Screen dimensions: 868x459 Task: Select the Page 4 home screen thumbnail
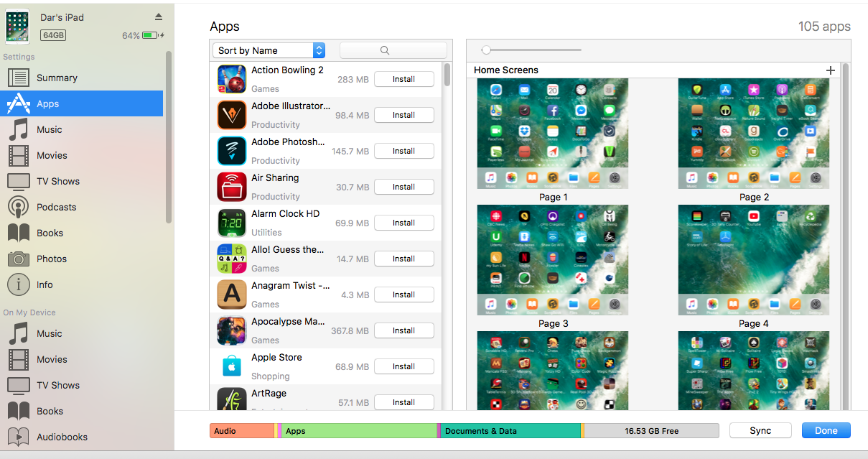[754, 260]
